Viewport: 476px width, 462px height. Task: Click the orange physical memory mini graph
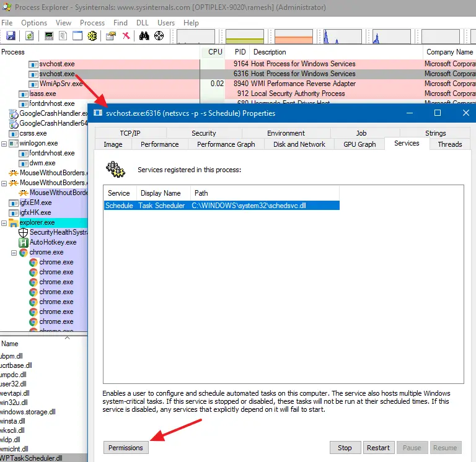click(x=294, y=37)
